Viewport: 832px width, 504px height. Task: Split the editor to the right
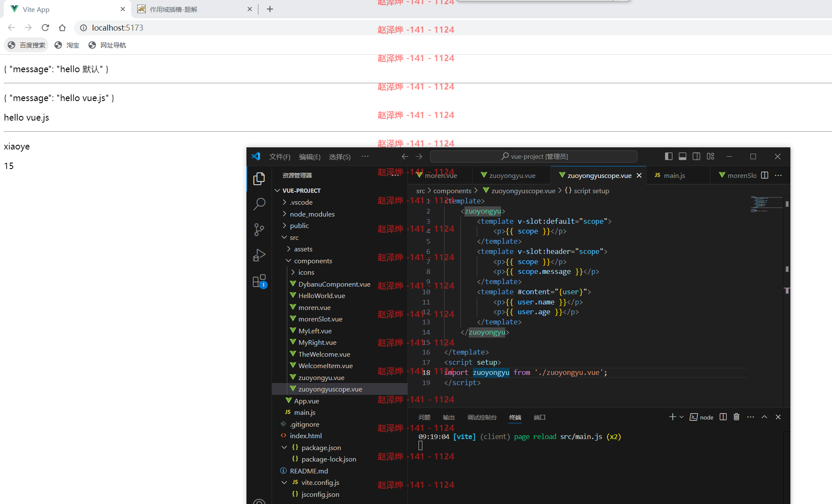764,175
